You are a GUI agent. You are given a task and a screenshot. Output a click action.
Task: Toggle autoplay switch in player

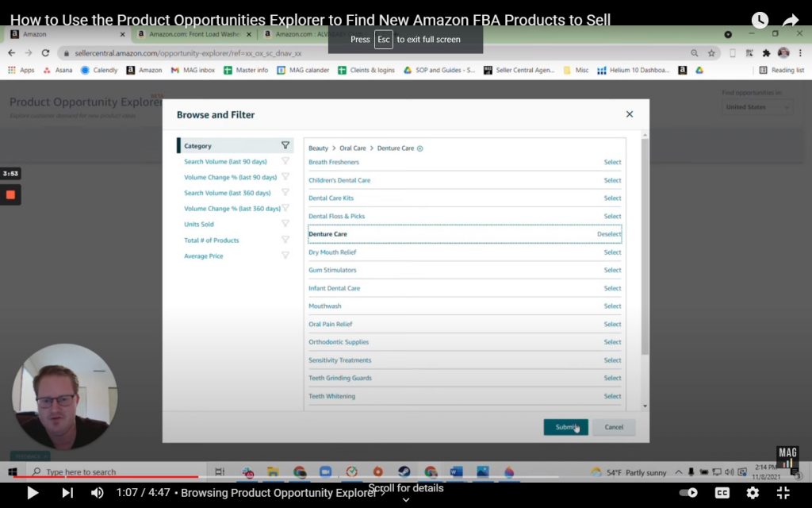[688, 492]
